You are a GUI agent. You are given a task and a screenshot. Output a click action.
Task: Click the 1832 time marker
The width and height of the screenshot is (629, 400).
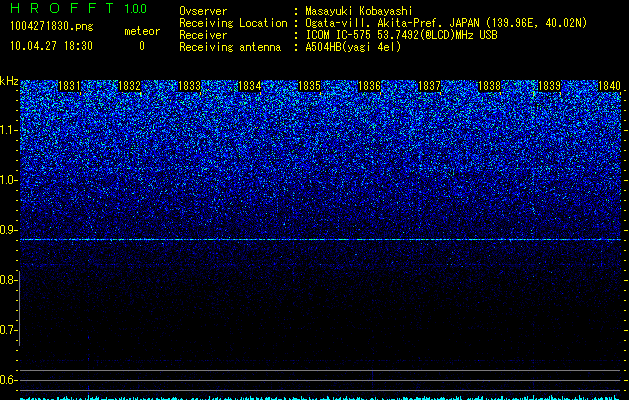click(130, 86)
